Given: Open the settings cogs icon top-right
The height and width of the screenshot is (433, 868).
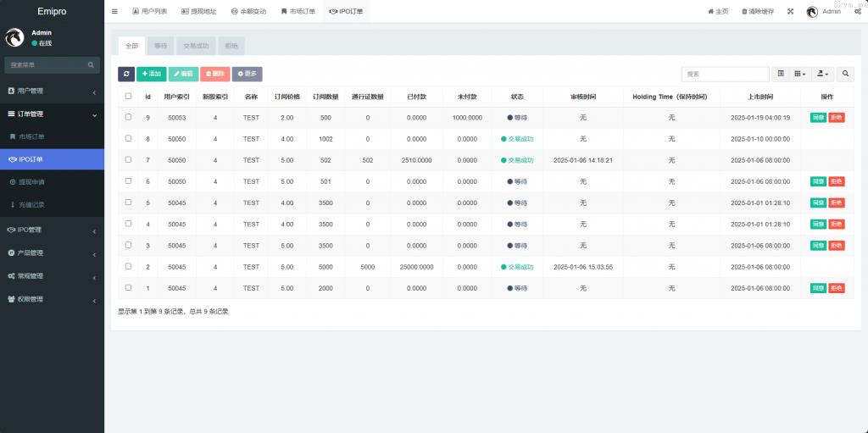Looking at the screenshot, I should (x=858, y=11).
